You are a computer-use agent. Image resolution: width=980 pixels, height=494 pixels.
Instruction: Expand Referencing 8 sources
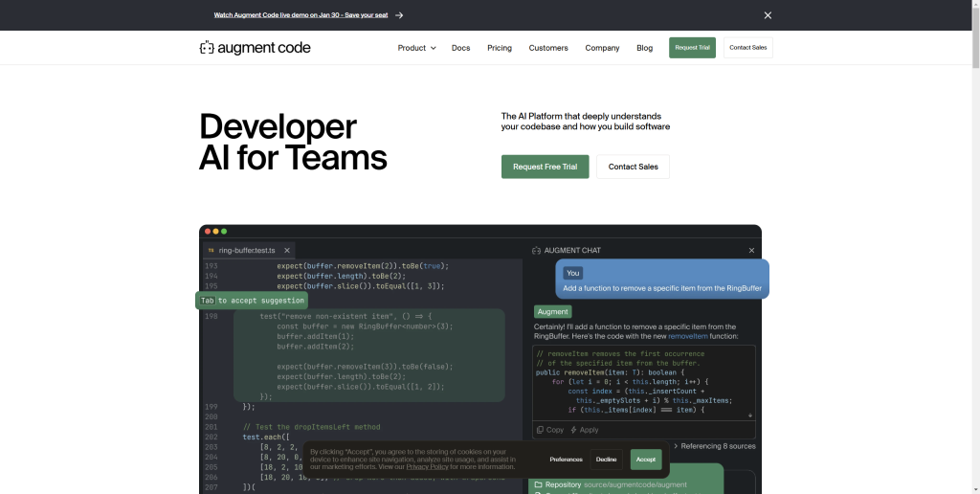[714, 446]
